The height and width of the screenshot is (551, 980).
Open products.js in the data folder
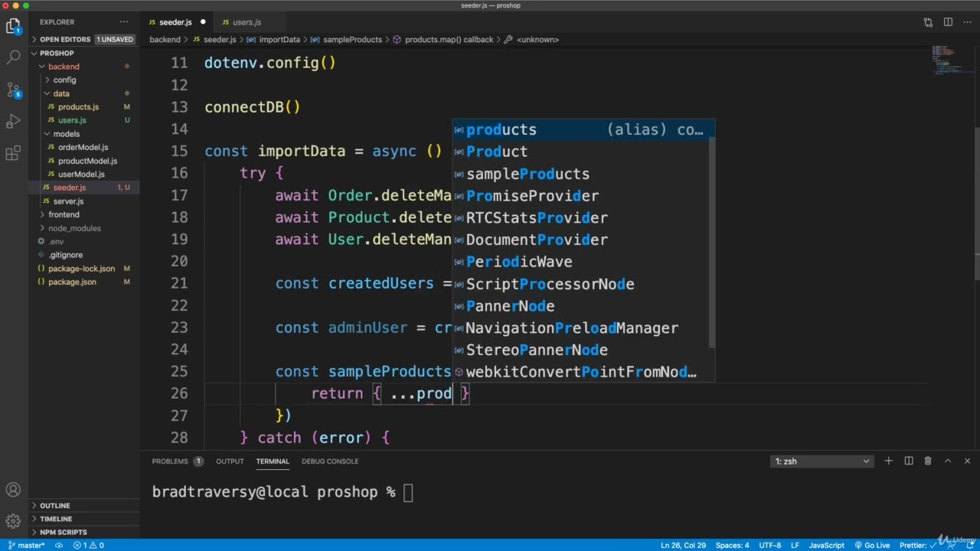(78, 106)
